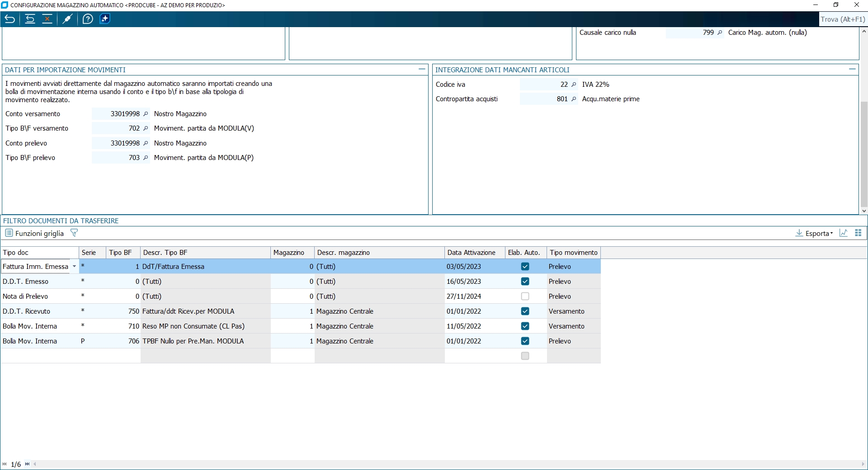Click the grid filter funnel icon
868x470 pixels.
[x=74, y=233]
